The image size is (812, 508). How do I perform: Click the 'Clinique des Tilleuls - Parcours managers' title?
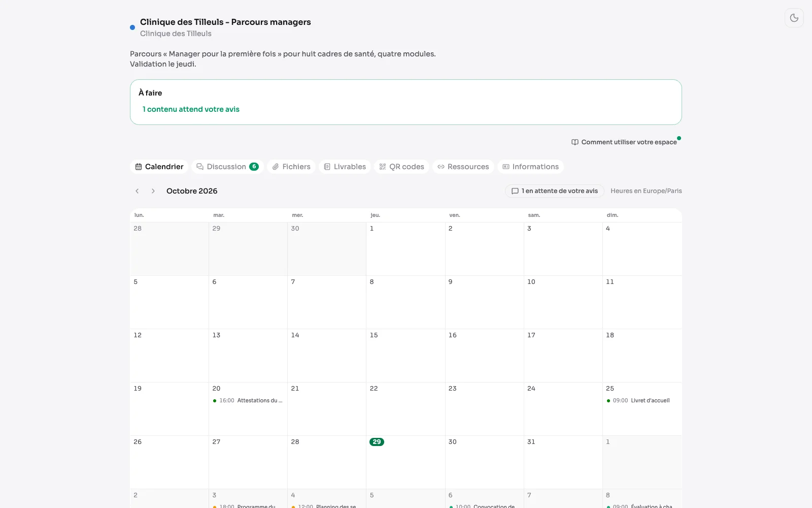225,22
